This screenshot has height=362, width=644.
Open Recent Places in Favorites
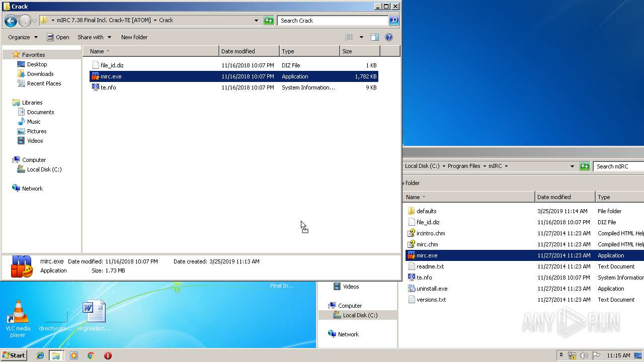44,83
